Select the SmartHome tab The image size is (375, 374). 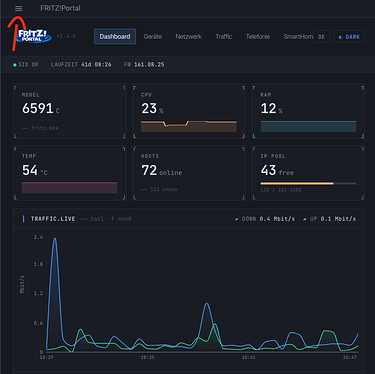pos(298,36)
